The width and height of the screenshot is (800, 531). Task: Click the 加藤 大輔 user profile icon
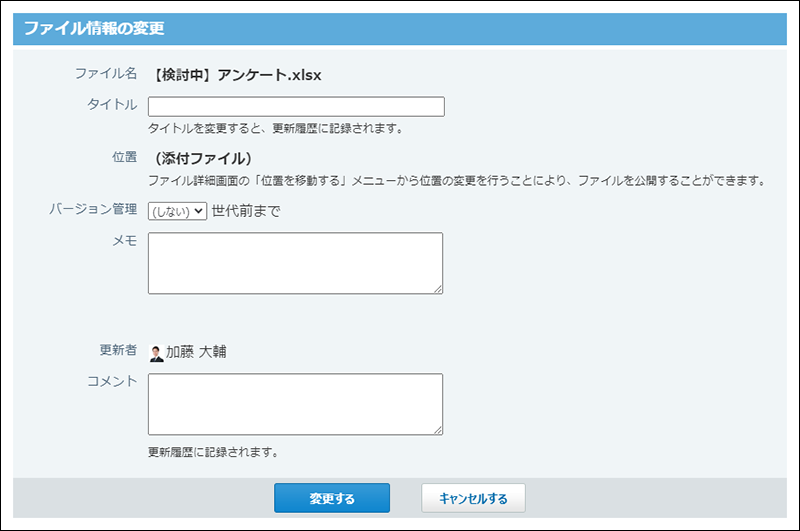(x=156, y=353)
